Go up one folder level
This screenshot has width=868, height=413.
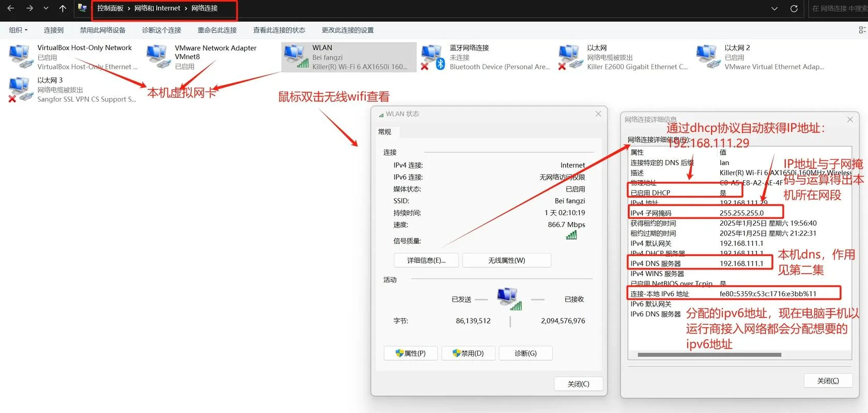point(63,8)
